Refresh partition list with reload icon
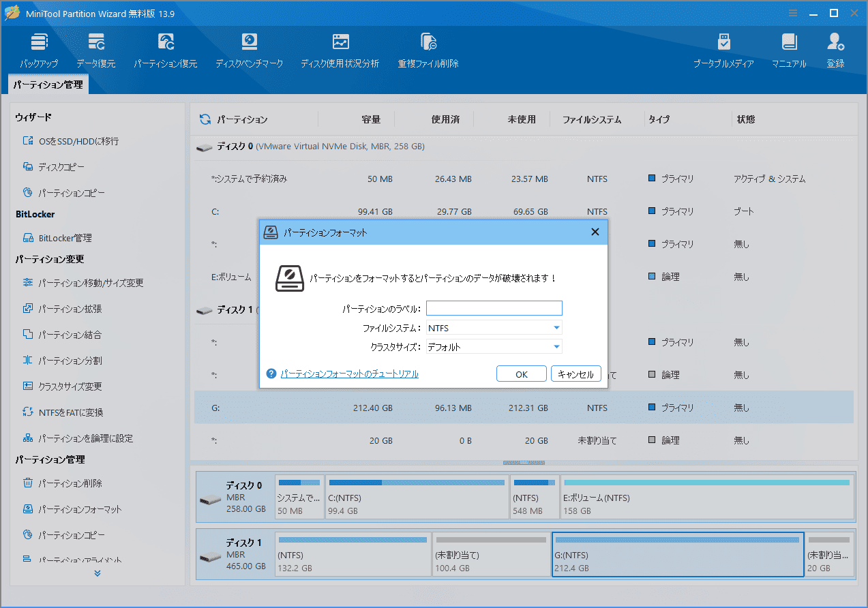Viewport: 868px width, 608px height. click(205, 119)
